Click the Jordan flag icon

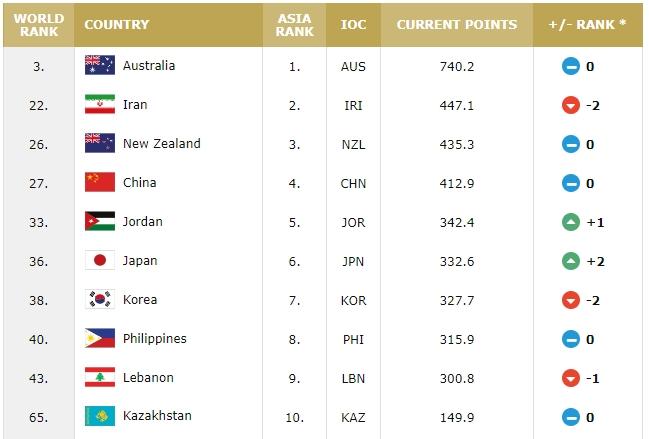pyautogui.click(x=100, y=222)
